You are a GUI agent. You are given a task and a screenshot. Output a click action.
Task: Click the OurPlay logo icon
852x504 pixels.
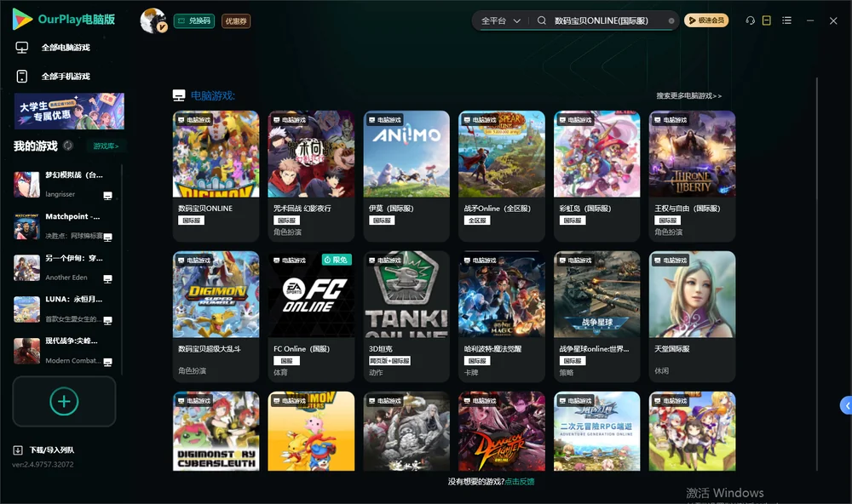[x=22, y=20]
